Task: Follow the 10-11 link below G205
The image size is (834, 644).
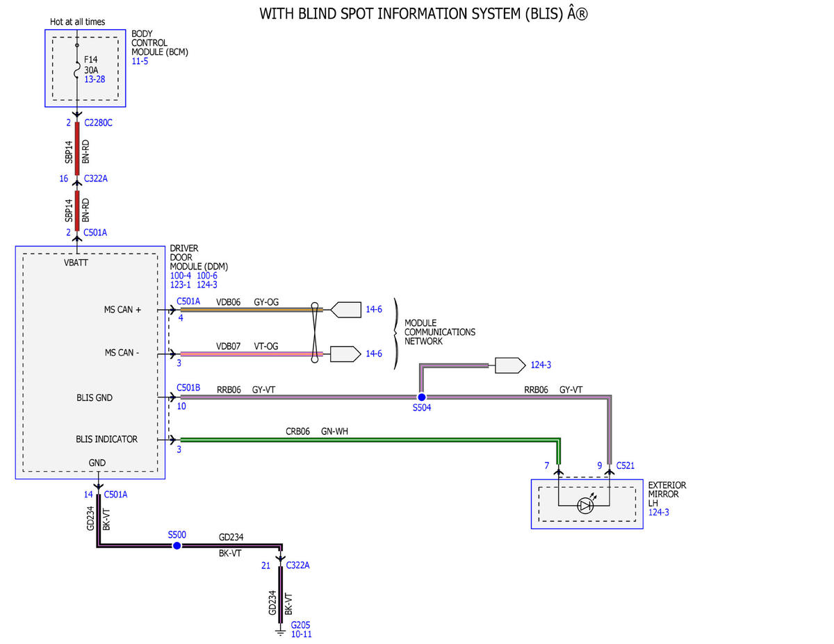Action: pos(302,634)
